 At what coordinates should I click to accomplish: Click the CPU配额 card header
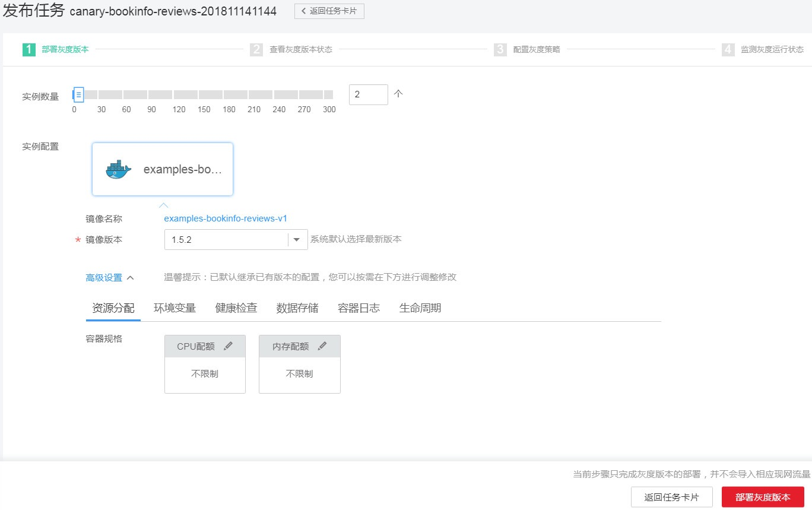tap(205, 346)
